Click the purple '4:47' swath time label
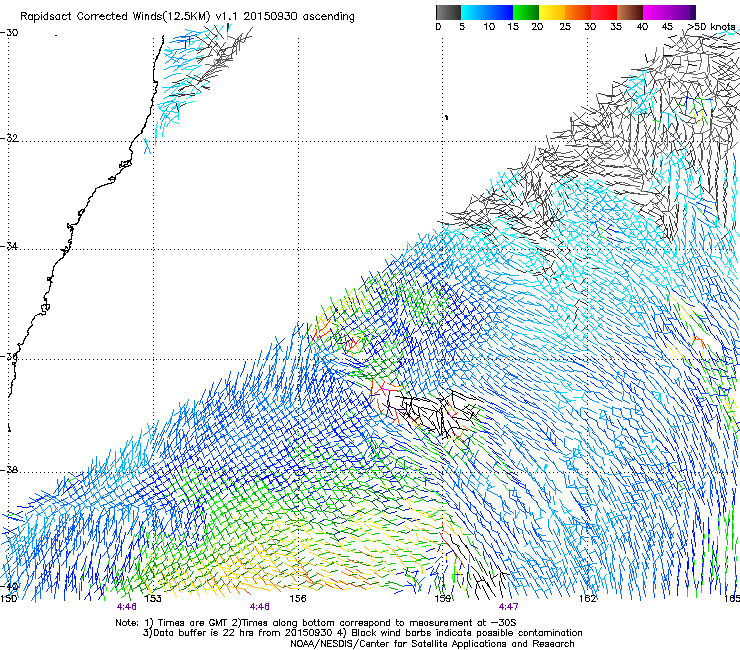 (x=508, y=607)
